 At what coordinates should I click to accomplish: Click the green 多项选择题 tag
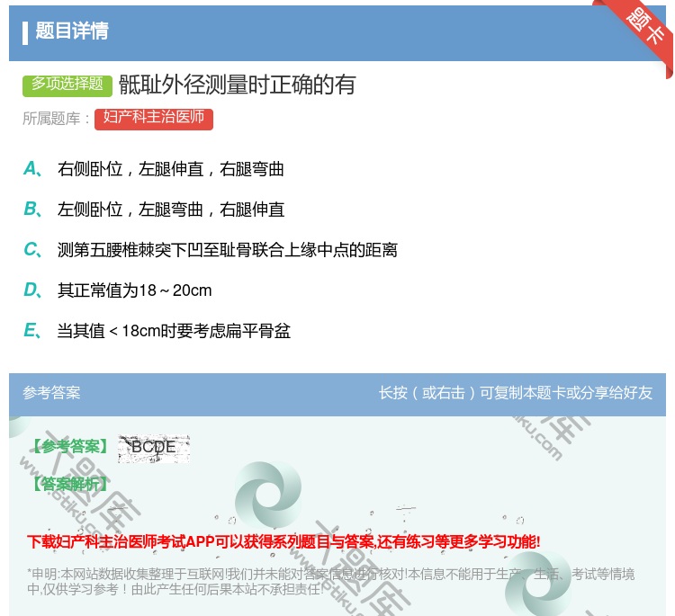tap(67, 85)
